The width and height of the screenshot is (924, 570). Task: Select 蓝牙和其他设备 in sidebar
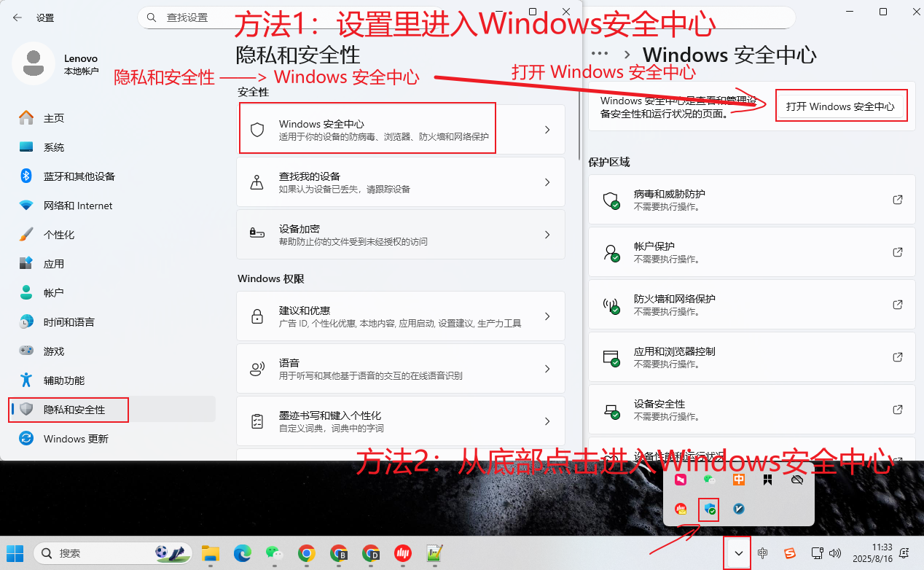[79, 176]
